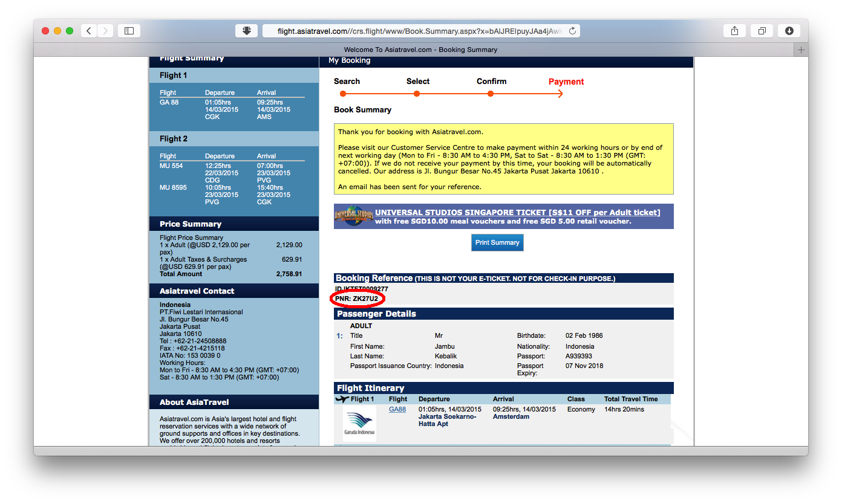
Task: Go forward with Safari's forward arrow
Action: click(105, 30)
